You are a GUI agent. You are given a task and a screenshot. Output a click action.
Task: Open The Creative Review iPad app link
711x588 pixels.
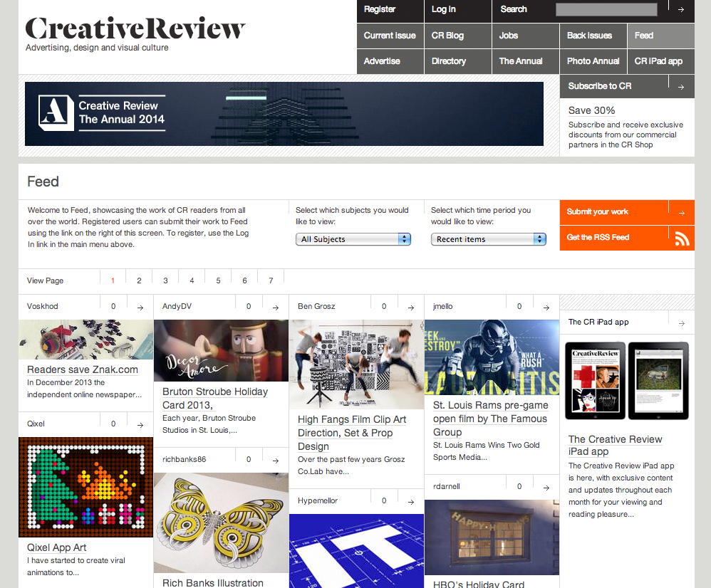click(x=615, y=445)
